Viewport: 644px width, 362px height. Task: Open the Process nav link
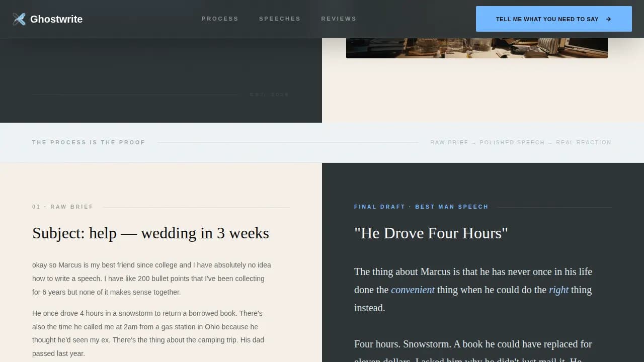(220, 19)
